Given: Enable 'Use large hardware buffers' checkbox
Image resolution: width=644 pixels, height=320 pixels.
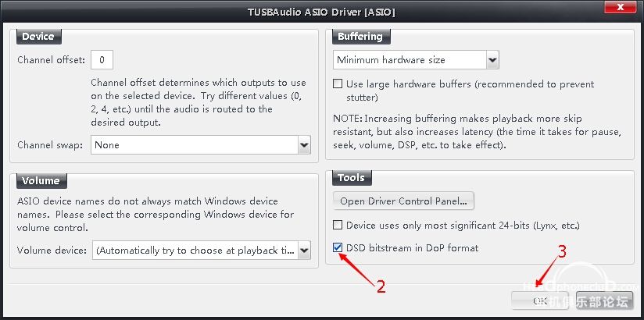Looking at the screenshot, I should tap(338, 84).
